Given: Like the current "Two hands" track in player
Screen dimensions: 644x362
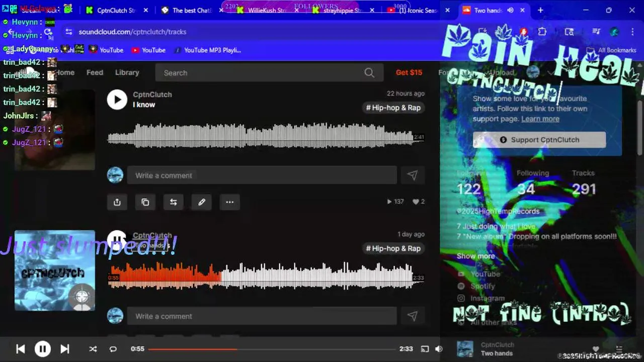Looking at the screenshot, I should click(596, 349).
